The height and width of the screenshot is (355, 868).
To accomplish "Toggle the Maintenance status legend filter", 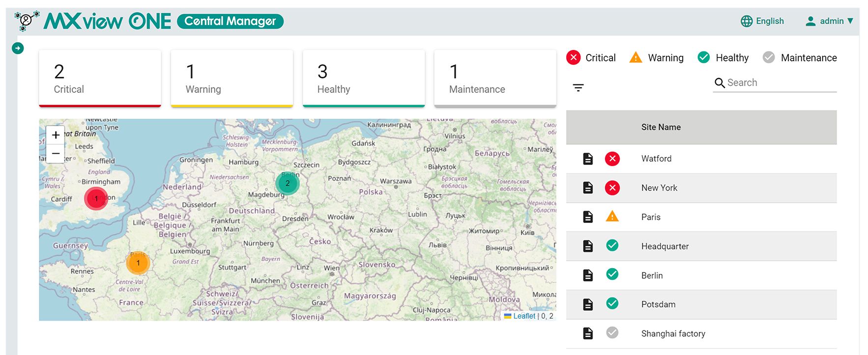I will [800, 58].
